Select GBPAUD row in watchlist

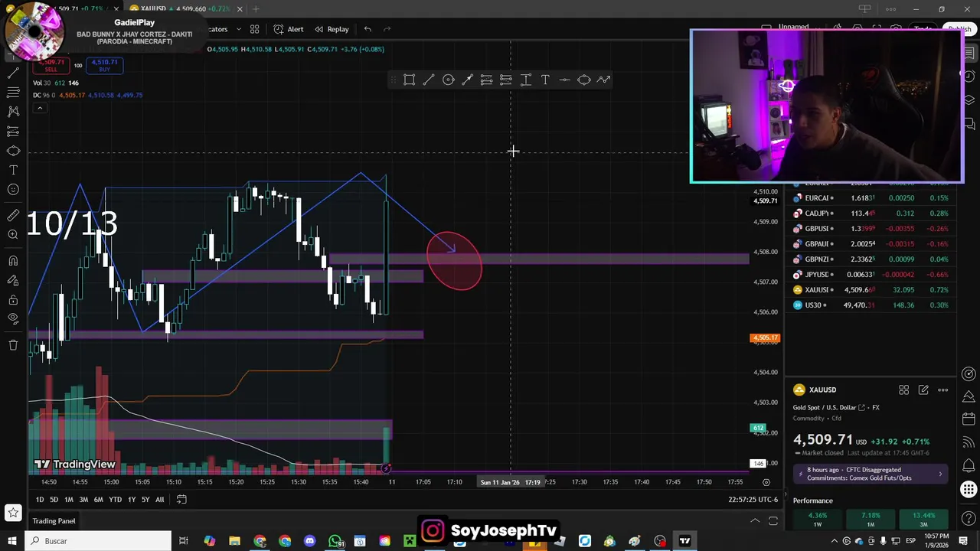[x=871, y=244]
